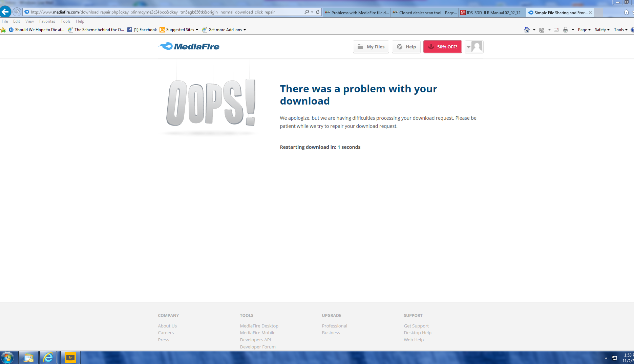This screenshot has height=364, width=634.
Task: Switch to 'Problems with MediaFire file d...' tab
Action: pyautogui.click(x=357, y=13)
